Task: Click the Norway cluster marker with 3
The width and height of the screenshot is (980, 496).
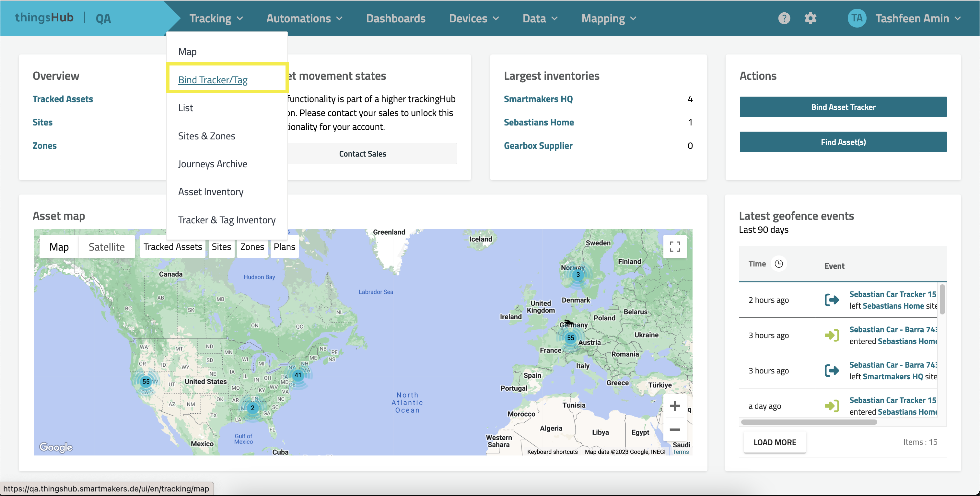Action: pyautogui.click(x=577, y=275)
